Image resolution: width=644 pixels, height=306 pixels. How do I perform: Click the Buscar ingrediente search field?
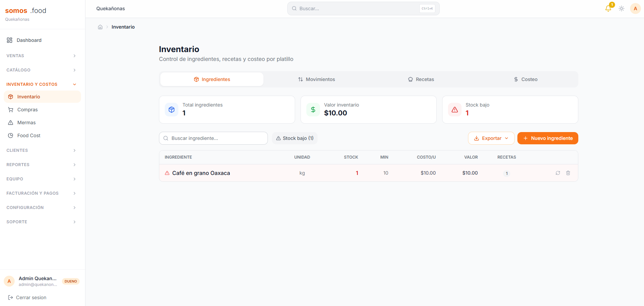tap(213, 138)
